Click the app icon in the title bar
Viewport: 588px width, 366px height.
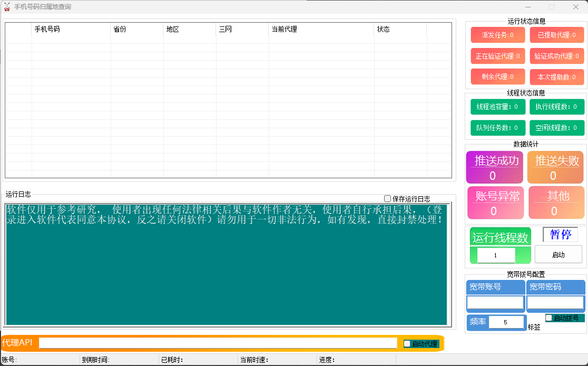pyautogui.click(x=7, y=7)
